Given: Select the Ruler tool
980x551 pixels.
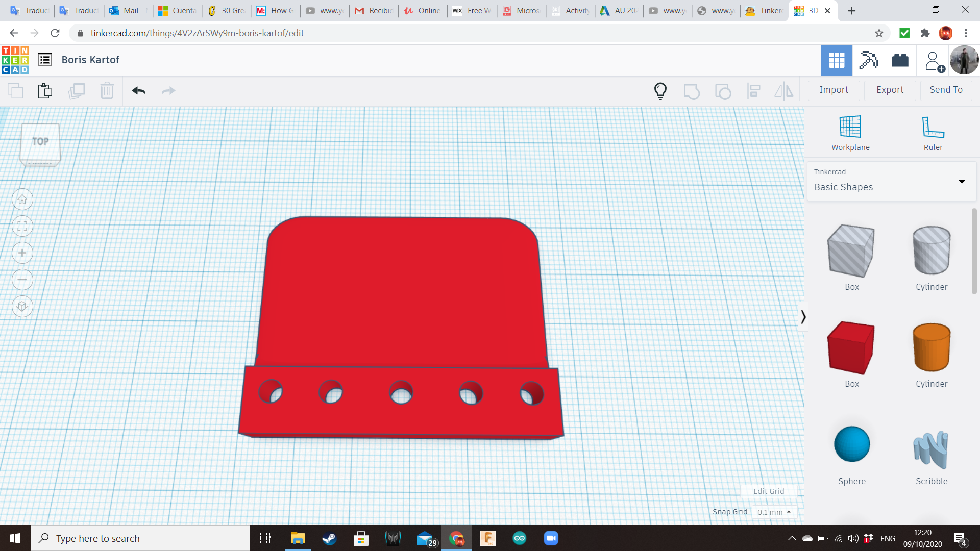Looking at the screenshot, I should pyautogui.click(x=933, y=133).
